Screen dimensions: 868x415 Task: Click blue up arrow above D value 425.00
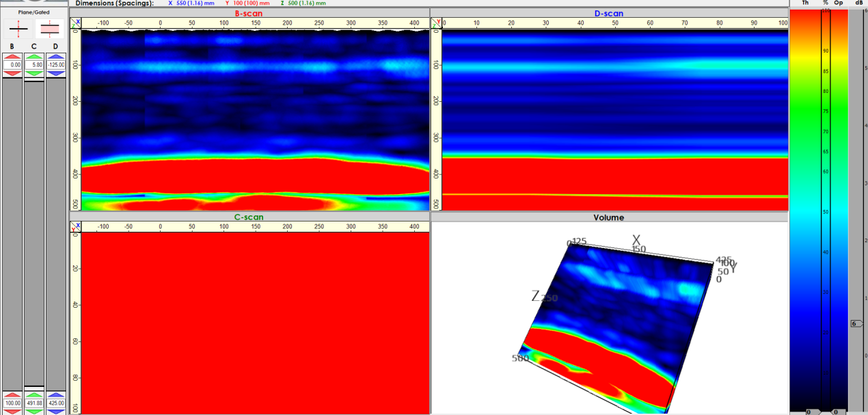55,395
